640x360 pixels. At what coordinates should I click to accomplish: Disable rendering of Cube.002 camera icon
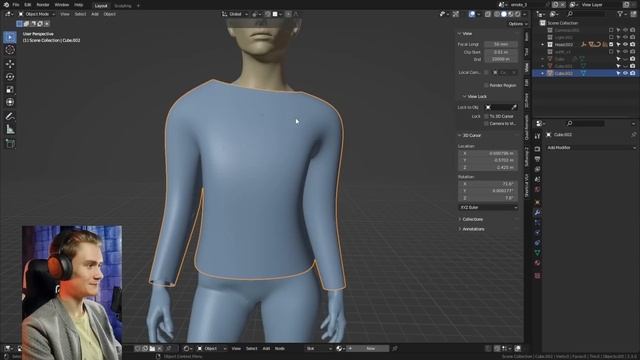coord(633,73)
